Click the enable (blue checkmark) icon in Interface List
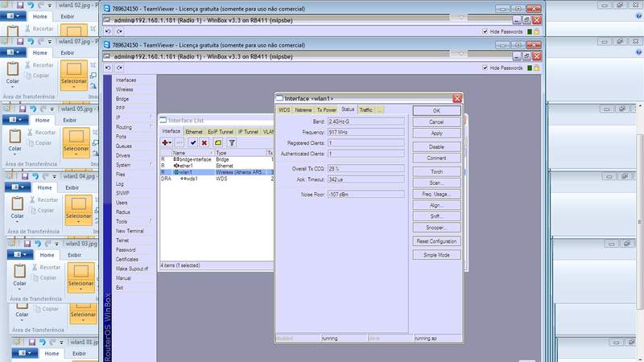 pyautogui.click(x=192, y=142)
